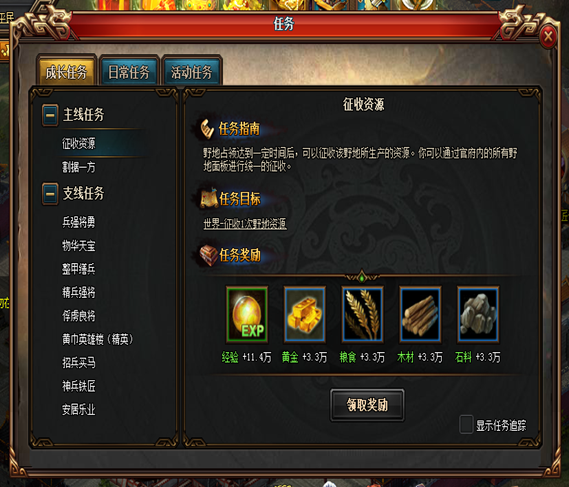569x487 pixels.
Task: Click the gold ingots reward icon
Action: point(304,315)
